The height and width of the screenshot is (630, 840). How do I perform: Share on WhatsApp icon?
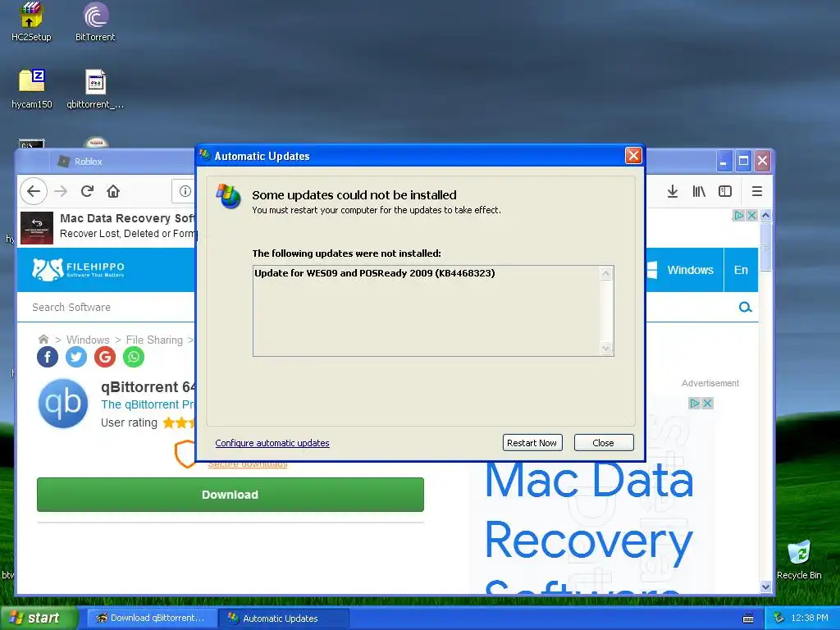pyautogui.click(x=134, y=357)
